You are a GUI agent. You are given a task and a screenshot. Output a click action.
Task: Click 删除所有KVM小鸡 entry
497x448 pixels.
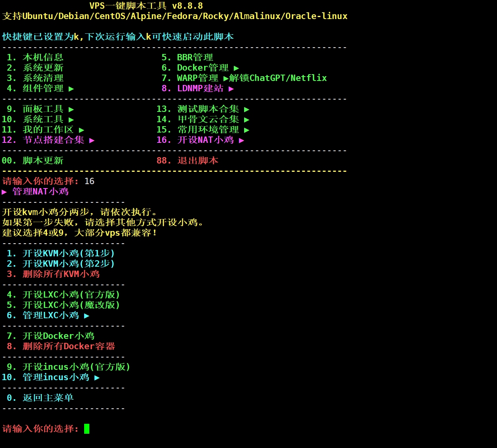tap(61, 274)
